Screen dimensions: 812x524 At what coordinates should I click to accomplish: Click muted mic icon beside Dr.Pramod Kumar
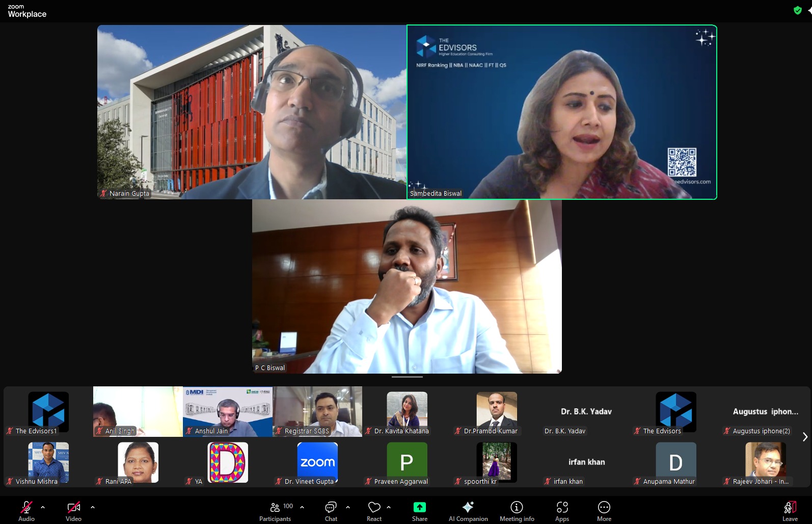coord(458,431)
